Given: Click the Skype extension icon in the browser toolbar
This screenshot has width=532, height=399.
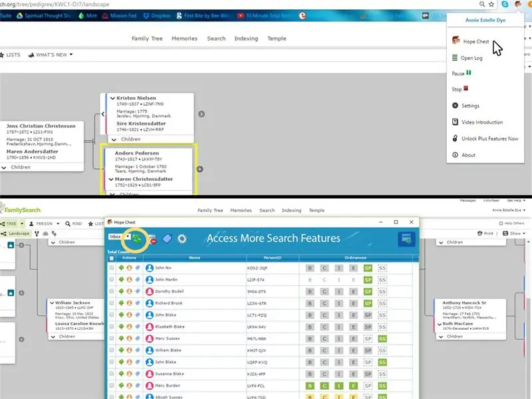Looking at the screenshot, I should click(505, 4).
